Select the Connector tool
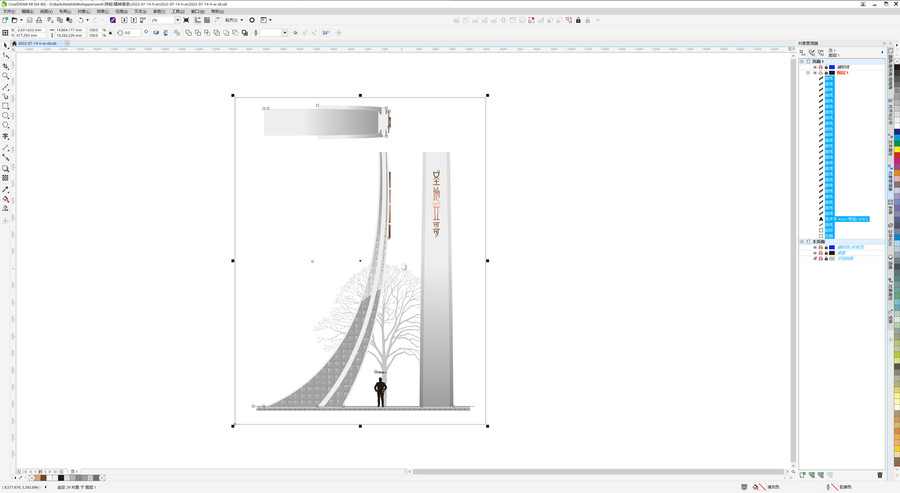The width and height of the screenshot is (900, 493). tap(6, 157)
